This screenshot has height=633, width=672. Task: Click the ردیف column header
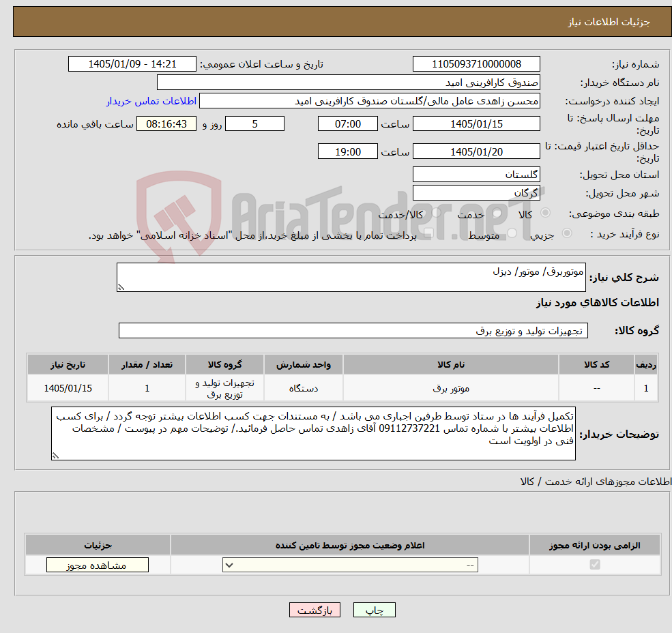pos(646,364)
